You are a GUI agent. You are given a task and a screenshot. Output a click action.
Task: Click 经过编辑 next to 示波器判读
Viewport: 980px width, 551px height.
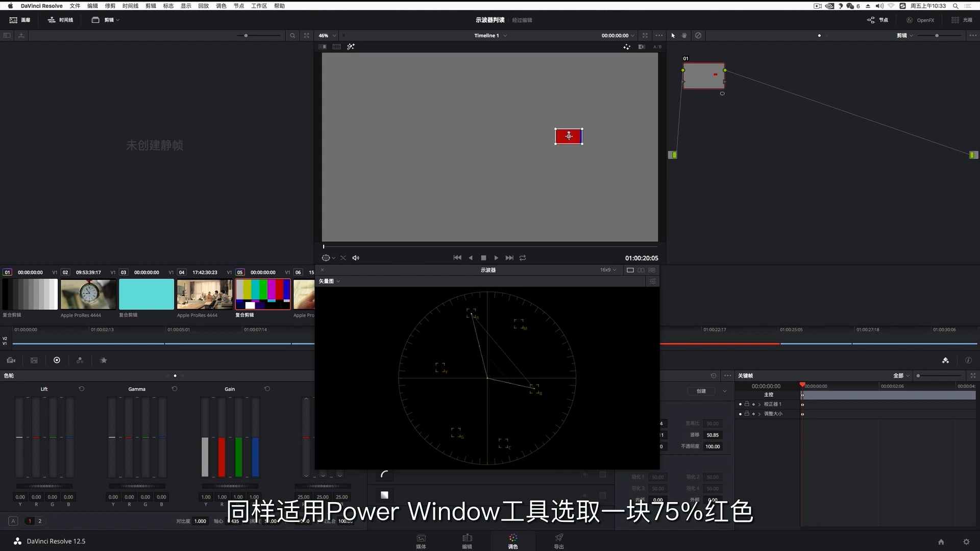522,20
